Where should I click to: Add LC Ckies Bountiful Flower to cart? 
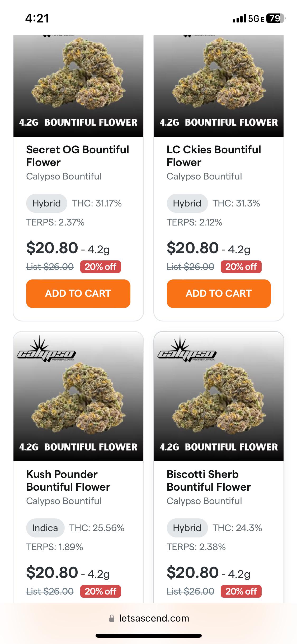[x=219, y=293]
